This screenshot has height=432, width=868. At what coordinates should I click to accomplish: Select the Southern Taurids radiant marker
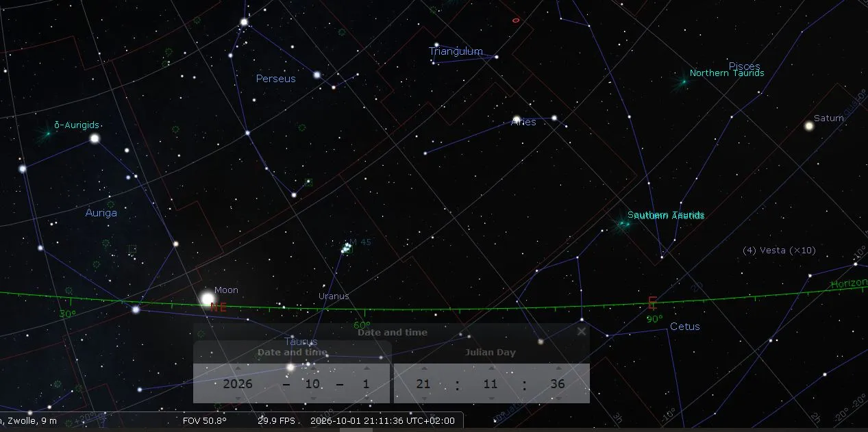pos(623,223)
